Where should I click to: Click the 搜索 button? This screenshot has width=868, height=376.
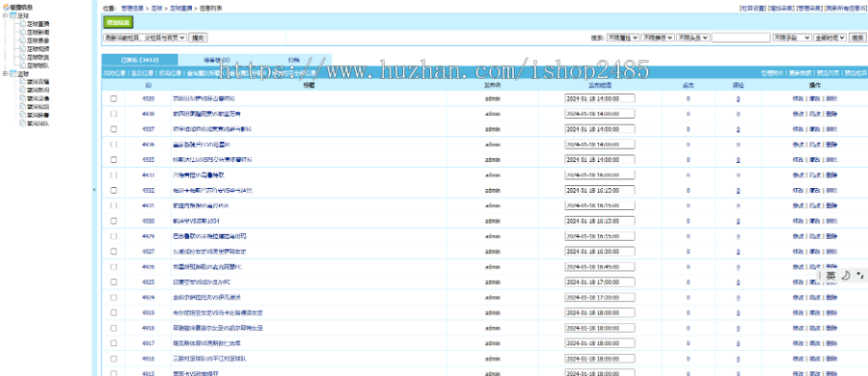tap(857, 38)
